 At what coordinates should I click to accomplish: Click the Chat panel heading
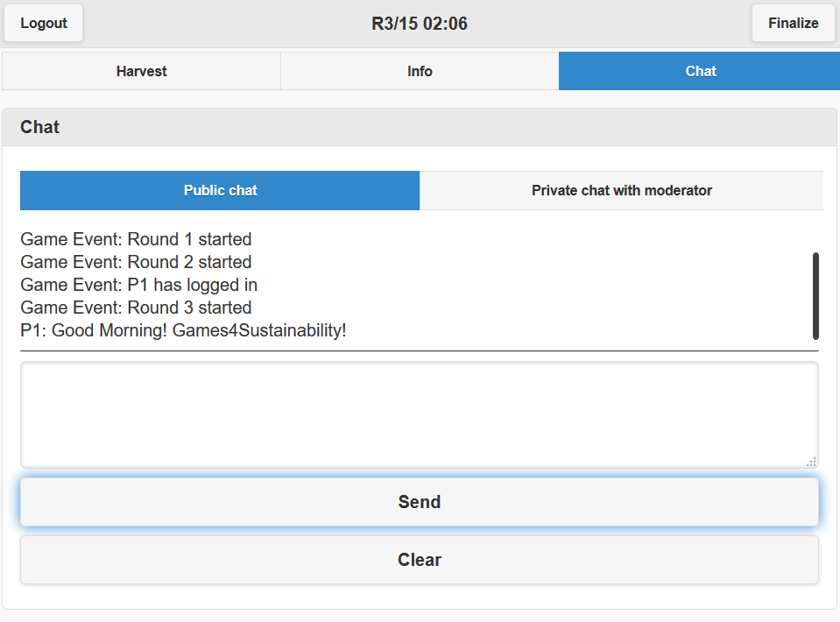click(x=40, y=127)
